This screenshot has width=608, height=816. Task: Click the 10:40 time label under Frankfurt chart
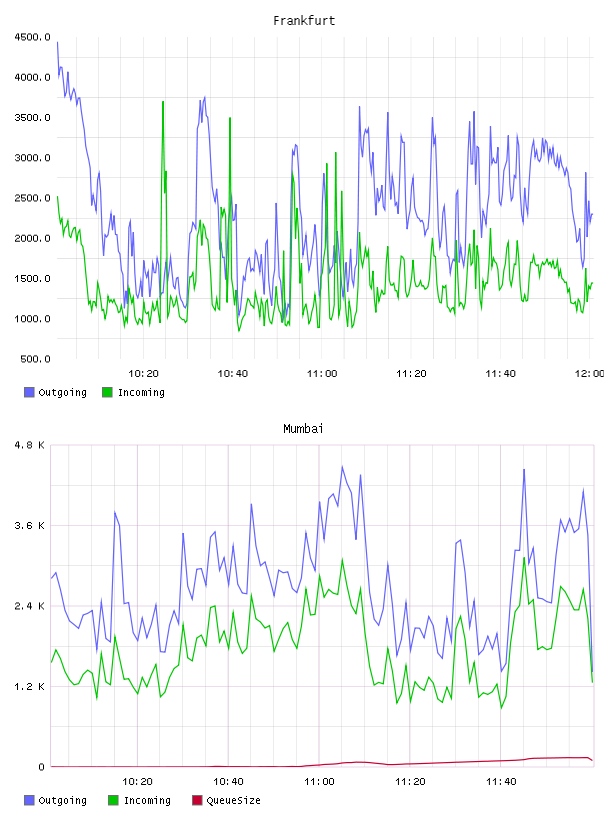[233, 374]
